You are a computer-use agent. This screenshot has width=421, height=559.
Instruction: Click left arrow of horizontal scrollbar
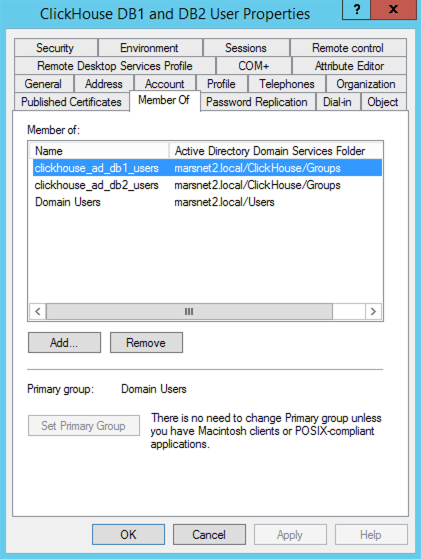(38, 312)
